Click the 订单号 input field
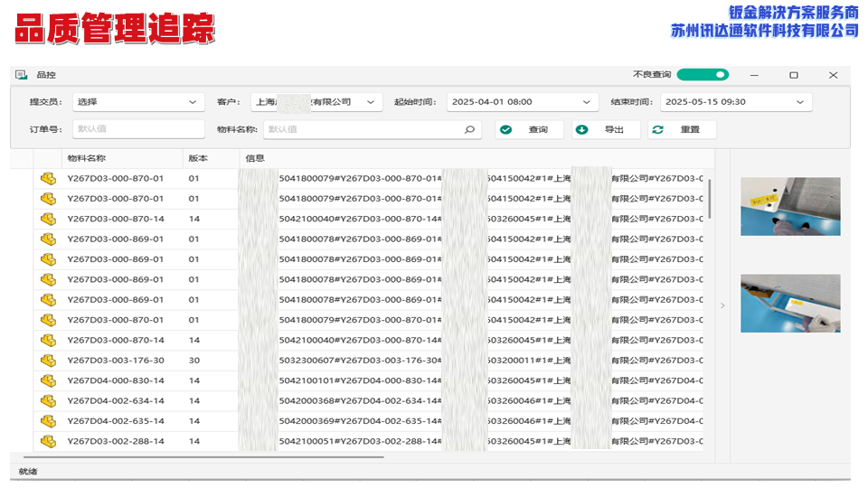This screenshot has height=488, width=868. pos(138,129)
